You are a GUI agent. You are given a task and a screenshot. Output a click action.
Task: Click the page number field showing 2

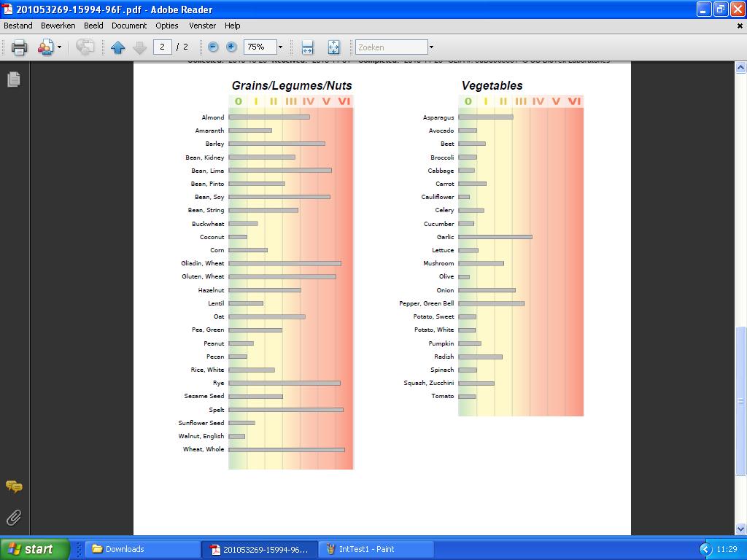(x=163, y=47)
